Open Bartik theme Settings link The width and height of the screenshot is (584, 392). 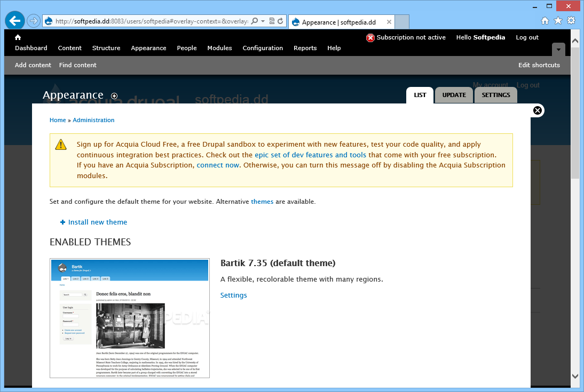tap(233, 295)
